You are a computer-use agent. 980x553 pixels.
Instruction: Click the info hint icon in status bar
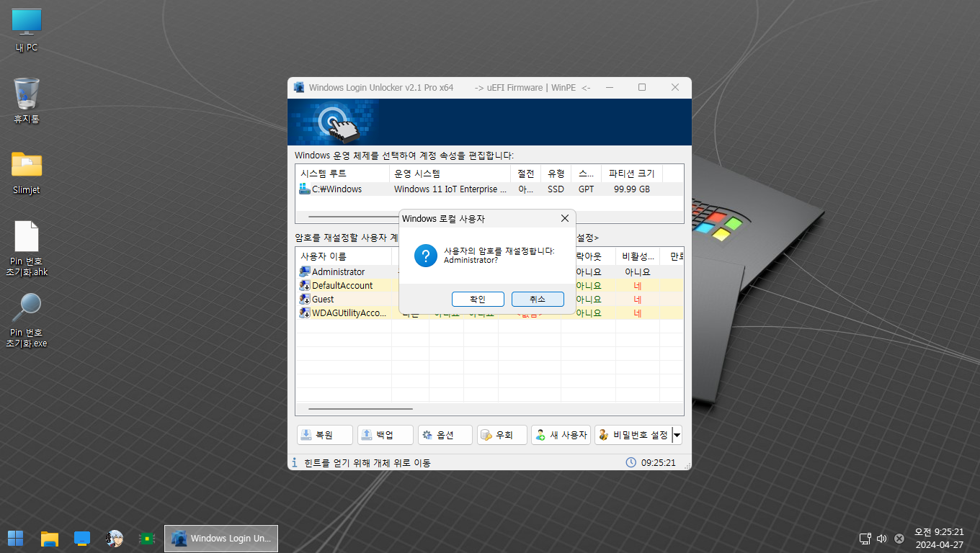pos(294,462)
